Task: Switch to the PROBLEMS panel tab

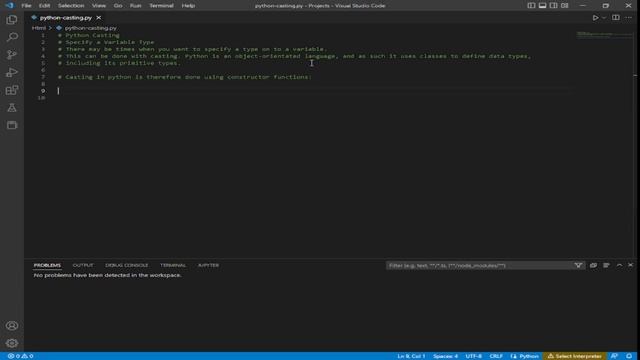Action: click(x=47, y=265)
